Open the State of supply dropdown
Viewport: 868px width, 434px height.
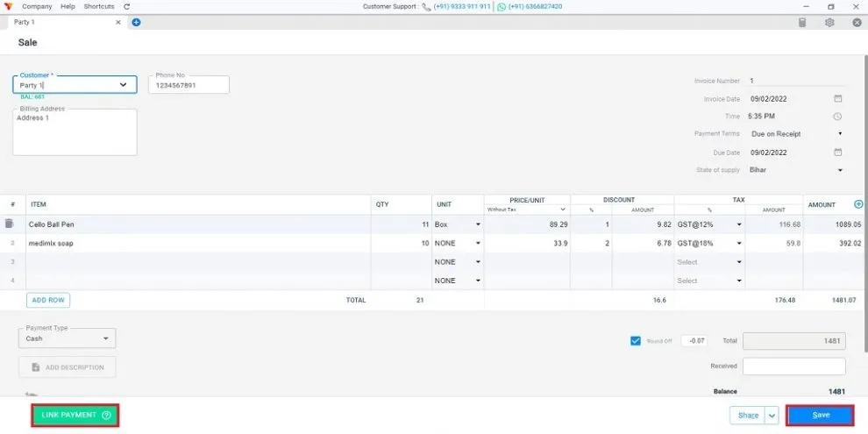[x=840, y=170]
